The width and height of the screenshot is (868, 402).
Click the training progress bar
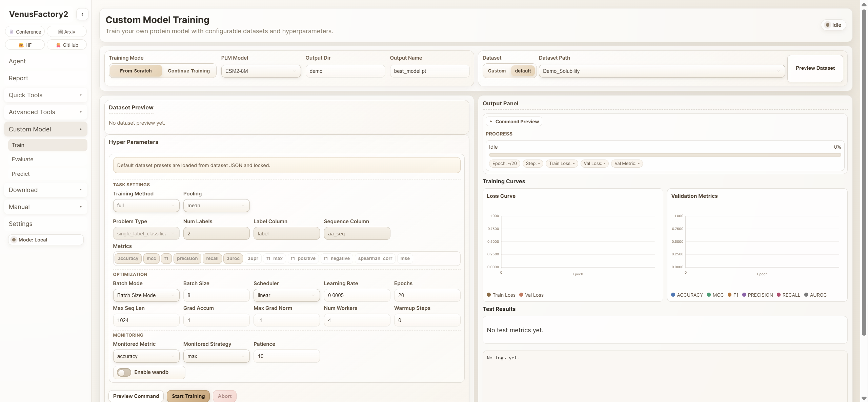[665, 155]
